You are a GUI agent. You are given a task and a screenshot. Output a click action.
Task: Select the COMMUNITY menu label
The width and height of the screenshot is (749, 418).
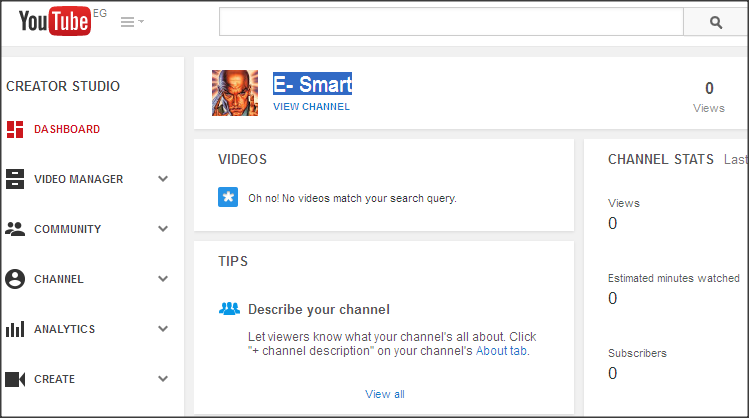(67, 229)
